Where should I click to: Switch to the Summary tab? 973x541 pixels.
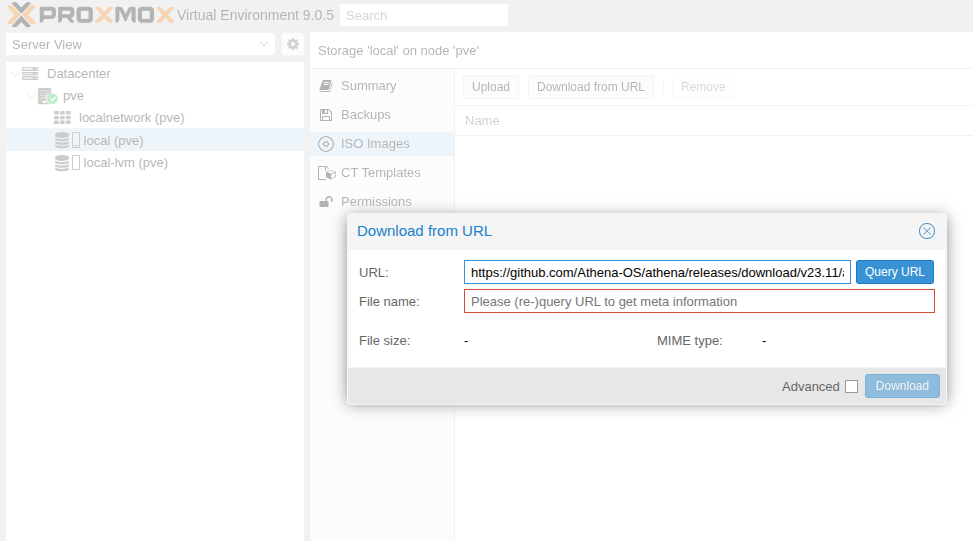(368, 86)
